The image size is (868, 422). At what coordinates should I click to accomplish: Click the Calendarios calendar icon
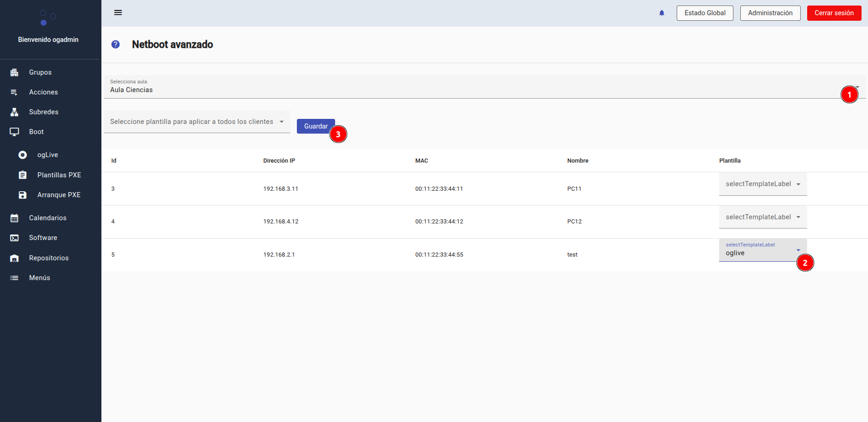pos(14,218)
